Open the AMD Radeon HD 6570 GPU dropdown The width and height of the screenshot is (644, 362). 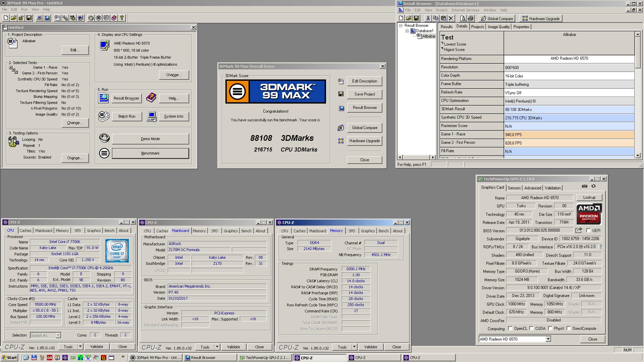click(x=548, y=339)
